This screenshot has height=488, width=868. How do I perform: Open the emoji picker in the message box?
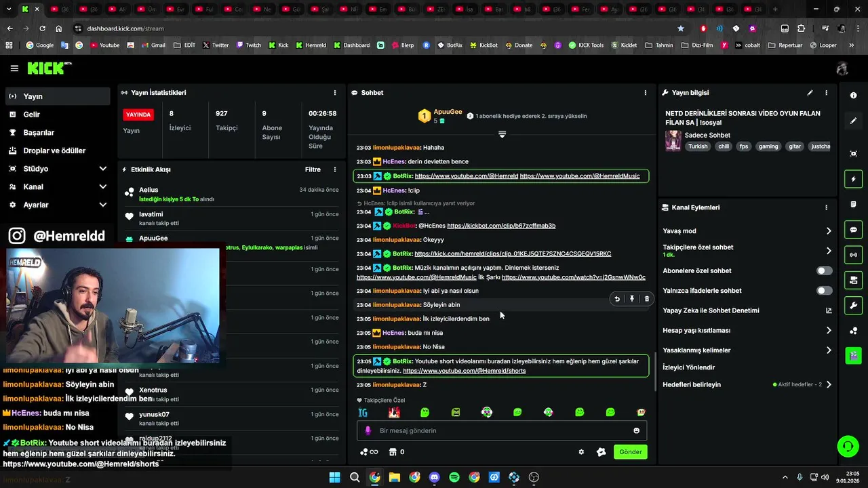(636, 430)
